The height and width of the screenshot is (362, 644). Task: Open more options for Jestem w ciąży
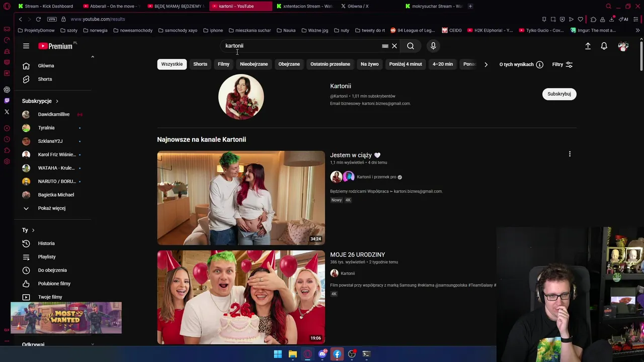[x=570, y=154]
